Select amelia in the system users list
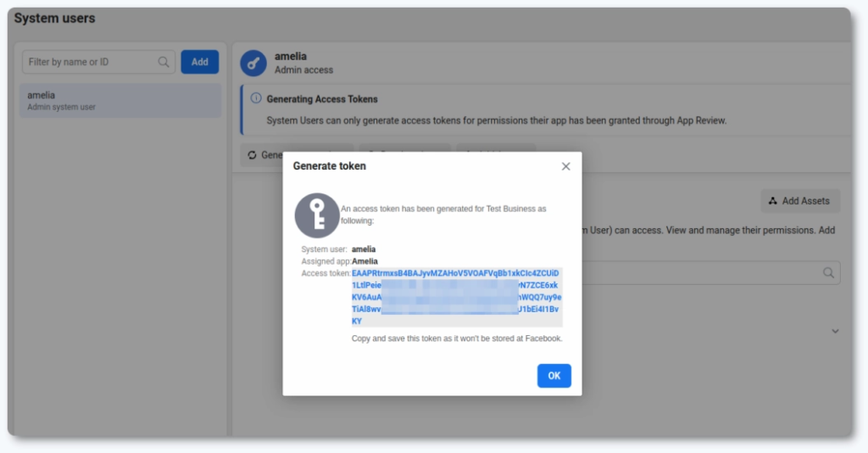This screenshot has height=453, width=868. click(120, 100)
